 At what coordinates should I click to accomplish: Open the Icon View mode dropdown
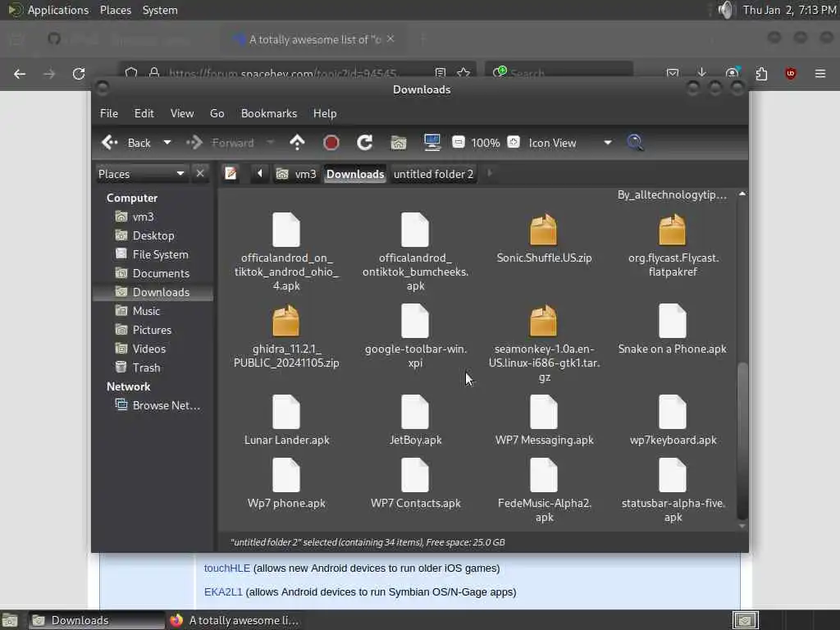coord(570,143)
